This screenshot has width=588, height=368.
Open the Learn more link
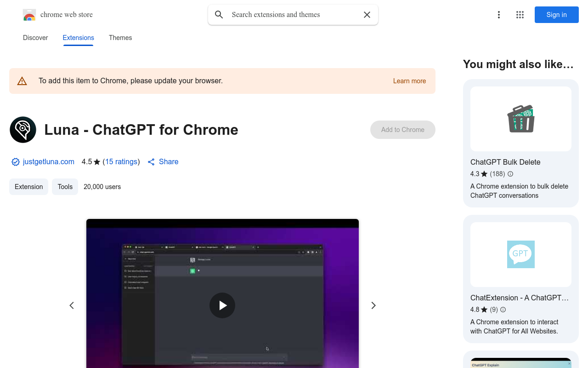pos(409,81)
